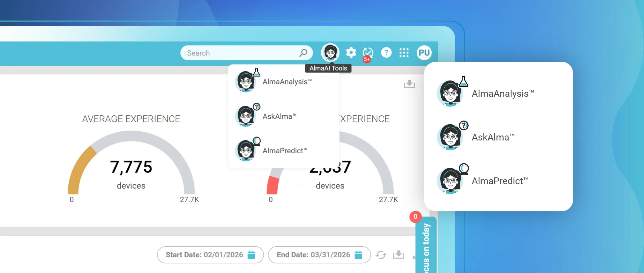This screenshot has width=644, height=273.
Task: Click the magnifier icon in the search box
Action: pos(303,53)
